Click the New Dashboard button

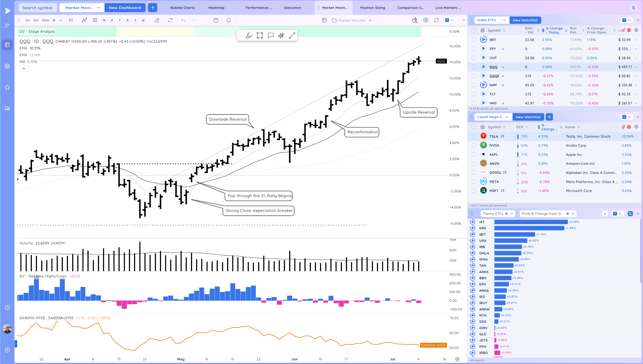(125, 8)
